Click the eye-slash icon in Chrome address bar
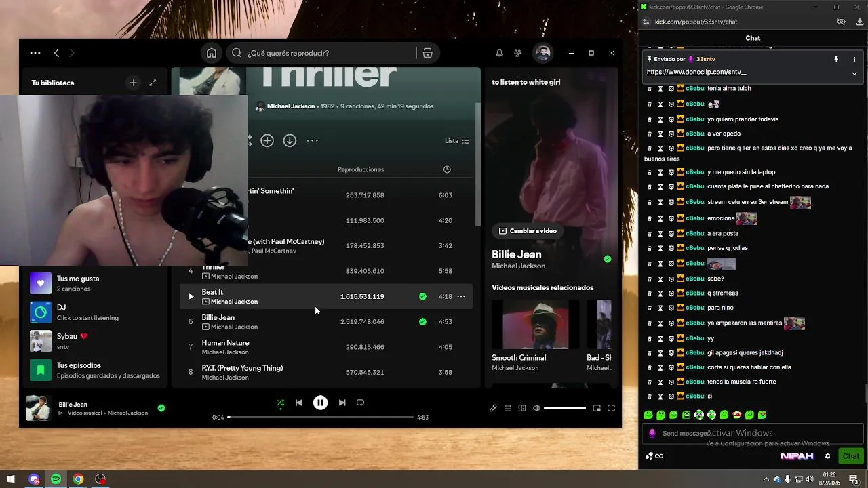This screenshot has height=488, width=868. coord(841,22)
